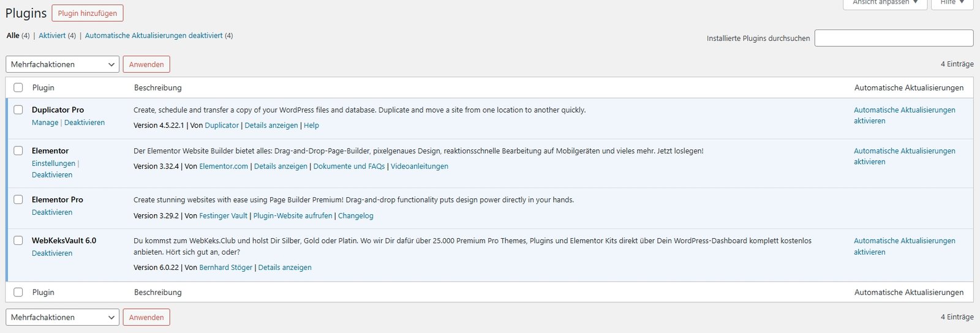The height and width of the screenshot is (333, 980).
Task: Toggle the select-all checkbox in table header
Action: click(18, 88)
